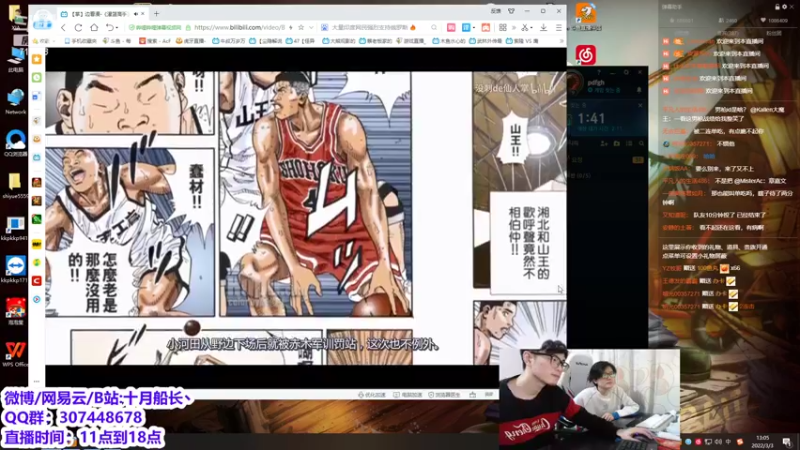Open the Network desktop shortcut
The width and height of the screenshot is (800, 450).
coord(15,101)
